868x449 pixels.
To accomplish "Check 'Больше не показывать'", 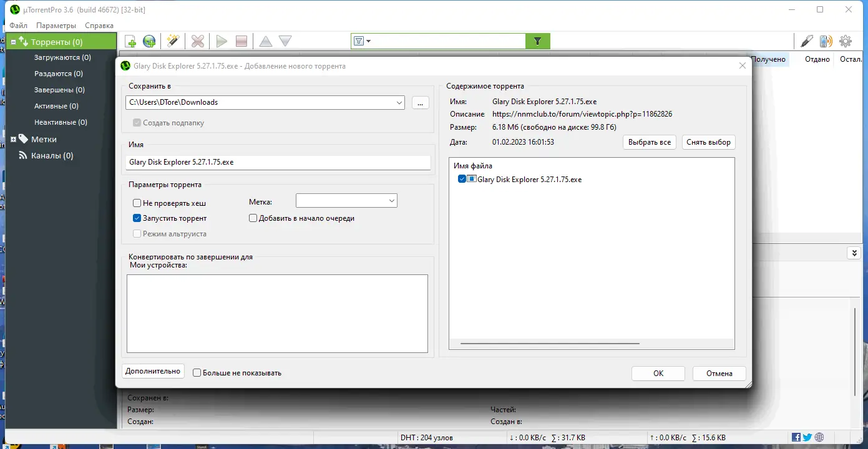I will [x=197, y=372].
